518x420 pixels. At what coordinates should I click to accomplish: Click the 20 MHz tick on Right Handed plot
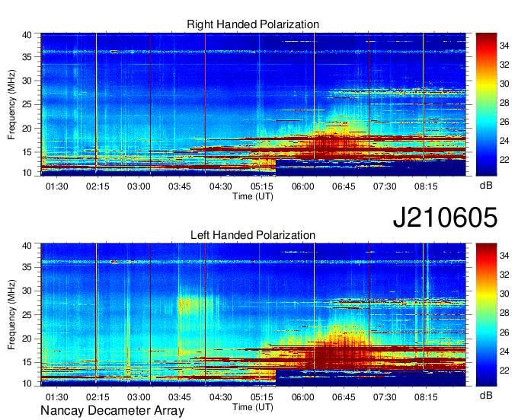click(x=27, y=129)
